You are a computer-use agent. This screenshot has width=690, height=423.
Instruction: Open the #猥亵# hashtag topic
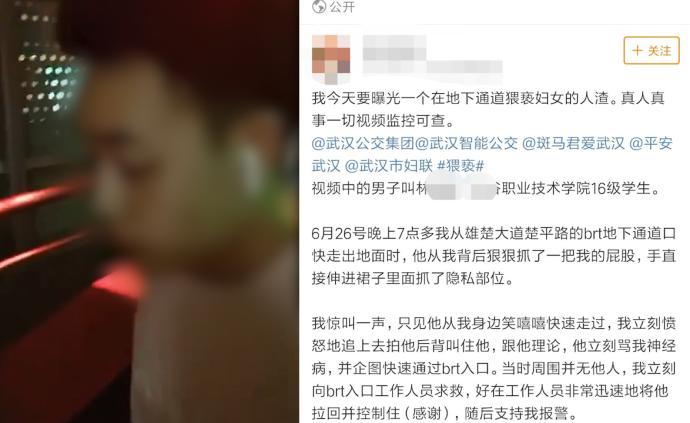click(461, 166)
